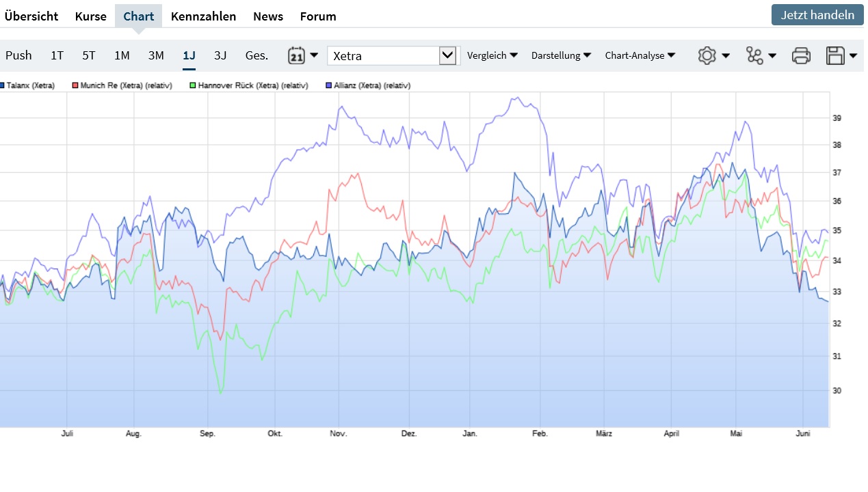Switch to the Kennzahlen tab

click(203, 16)
